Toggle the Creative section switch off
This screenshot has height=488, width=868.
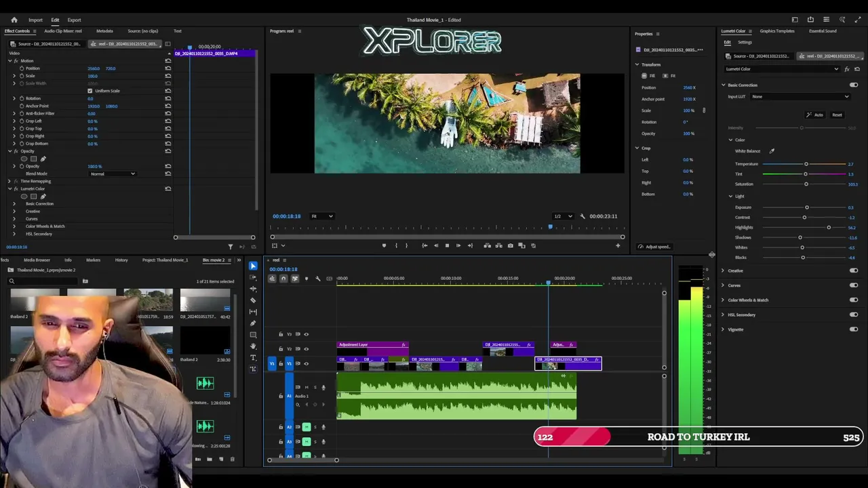[x=854, y=270]
